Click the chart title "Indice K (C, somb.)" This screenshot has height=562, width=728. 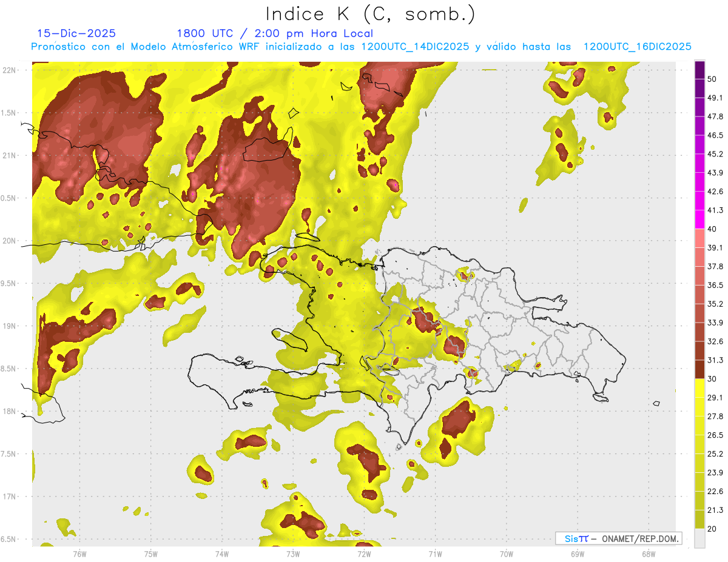[371, 14]
